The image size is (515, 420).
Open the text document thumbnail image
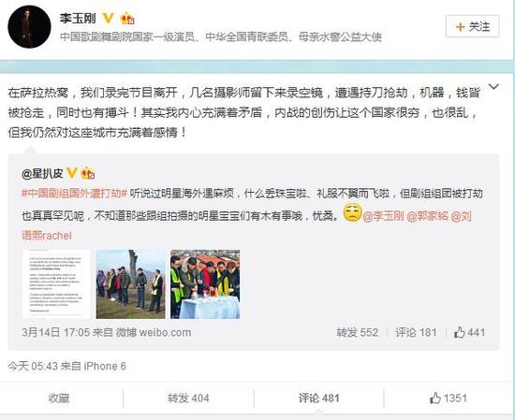point(56,284)
